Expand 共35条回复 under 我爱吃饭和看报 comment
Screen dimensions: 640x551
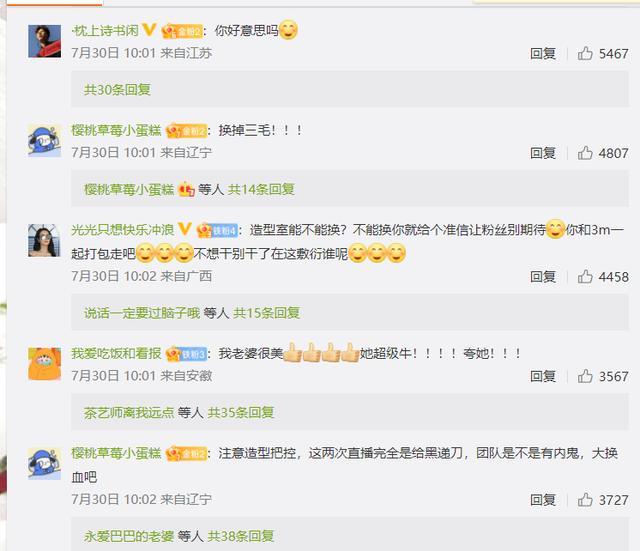[240, 412]
